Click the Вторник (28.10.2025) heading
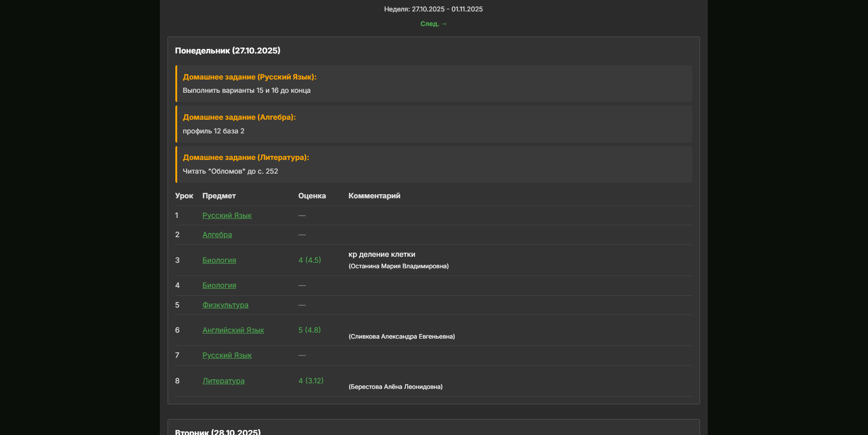Screen dimensions: 868x435 click(x=218, y=432)
